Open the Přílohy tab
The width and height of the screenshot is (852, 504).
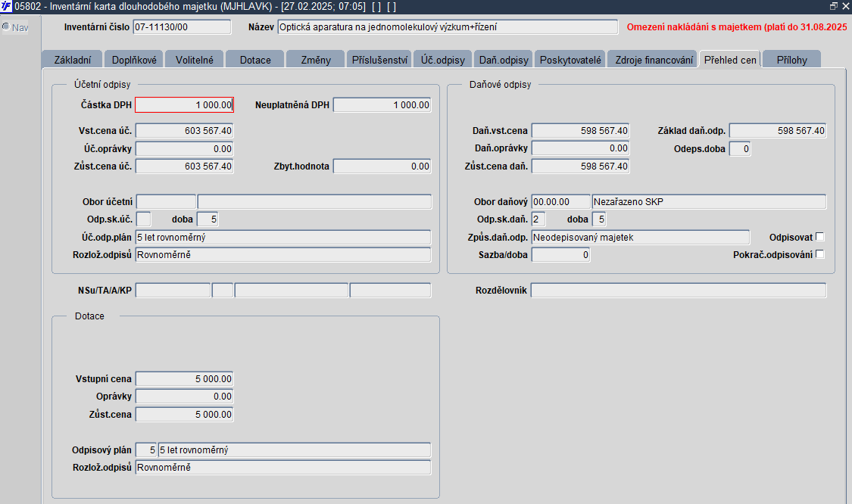coord(791,59)
